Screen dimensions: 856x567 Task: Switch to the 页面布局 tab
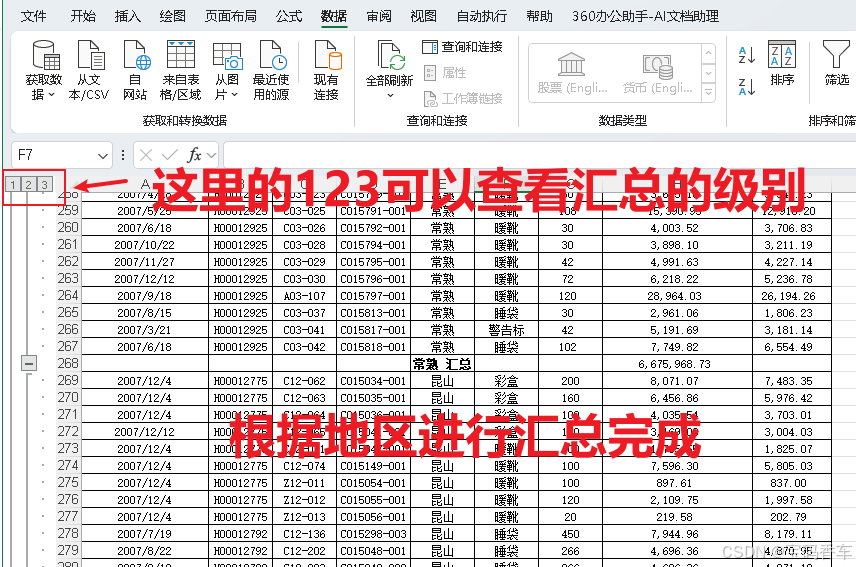click(230, 16)
